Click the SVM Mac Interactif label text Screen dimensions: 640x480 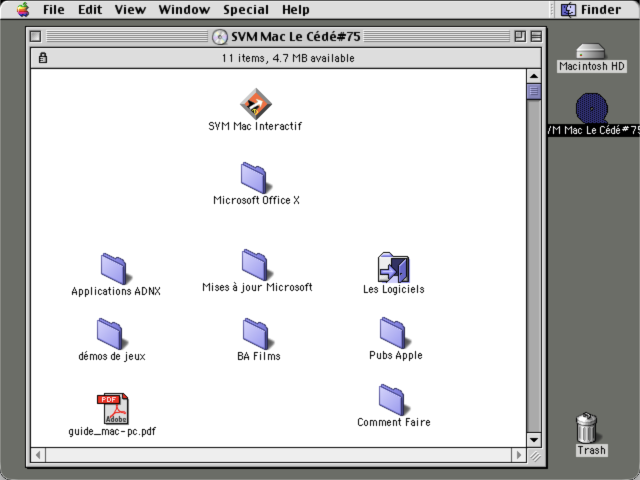pyautogui.click(x=255, y=126)
